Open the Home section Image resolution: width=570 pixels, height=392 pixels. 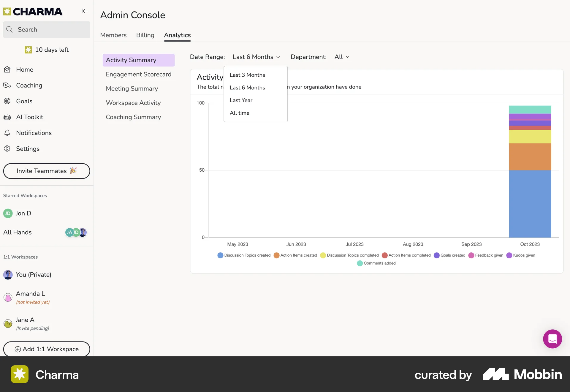(x=24, y=69)
